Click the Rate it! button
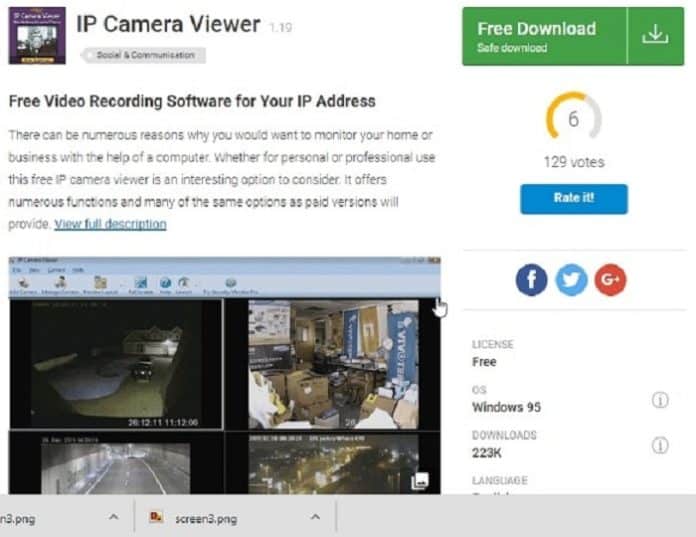The height and width of the screenshot is (537, 696). (574, 198)
